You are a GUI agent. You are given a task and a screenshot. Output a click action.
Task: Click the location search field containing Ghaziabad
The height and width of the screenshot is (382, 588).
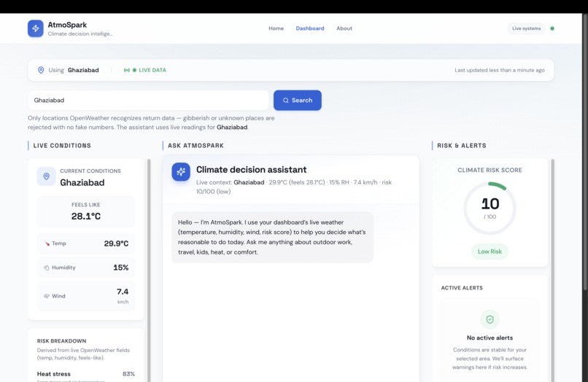coord(148,101)
